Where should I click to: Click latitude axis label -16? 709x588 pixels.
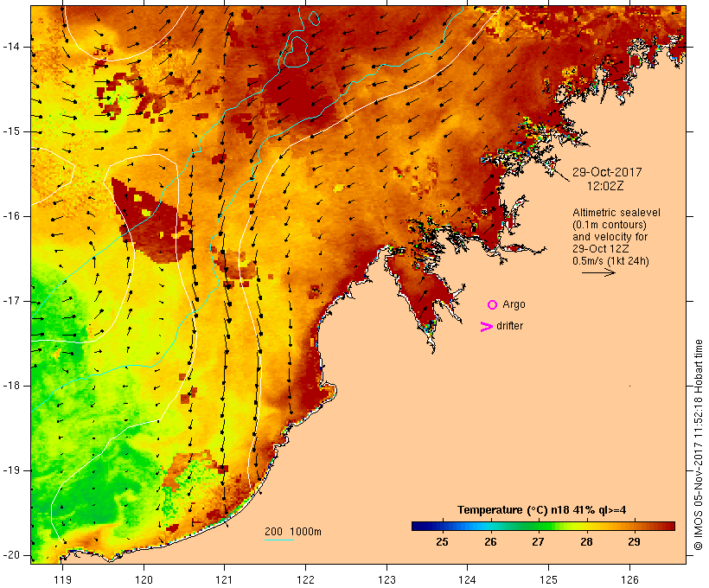[x=11, y=216]
